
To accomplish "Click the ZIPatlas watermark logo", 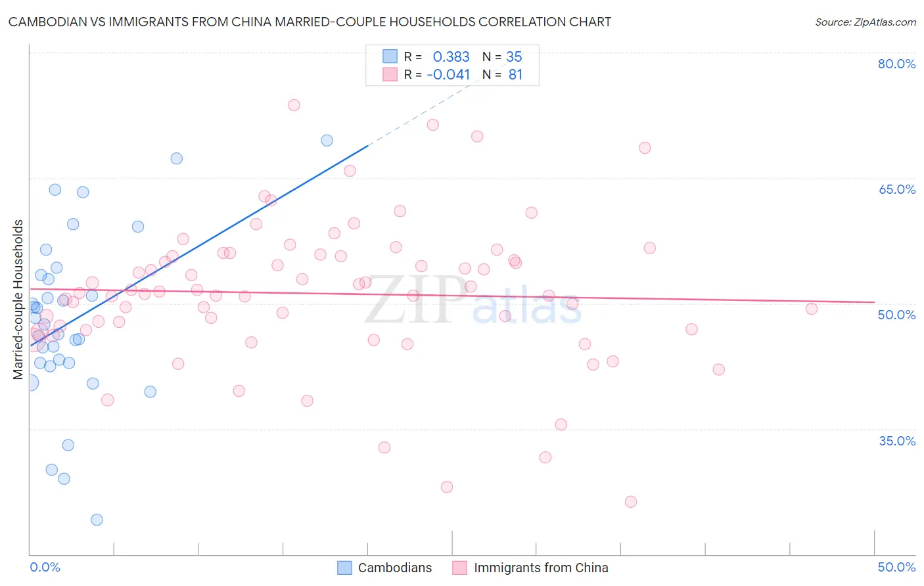I will tap(473, 300).
